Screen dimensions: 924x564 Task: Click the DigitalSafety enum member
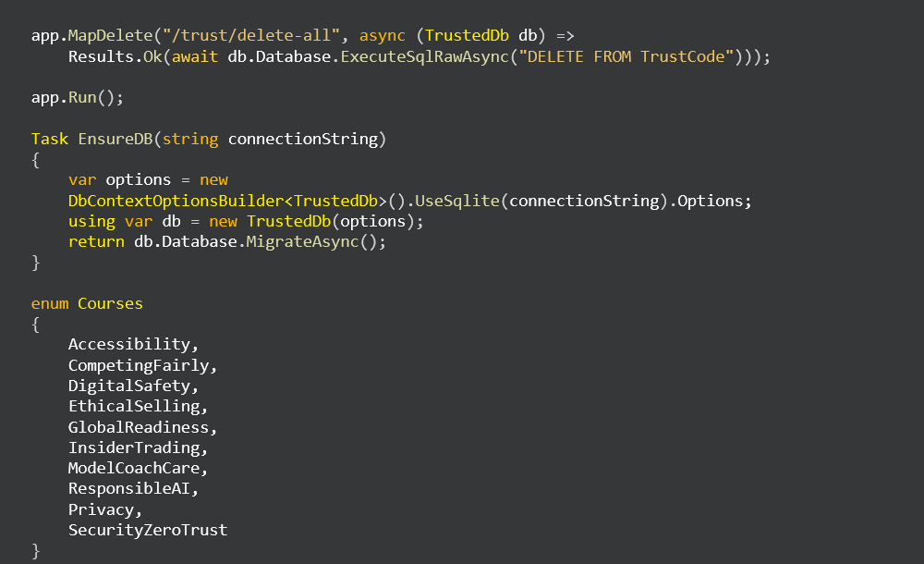129,386
